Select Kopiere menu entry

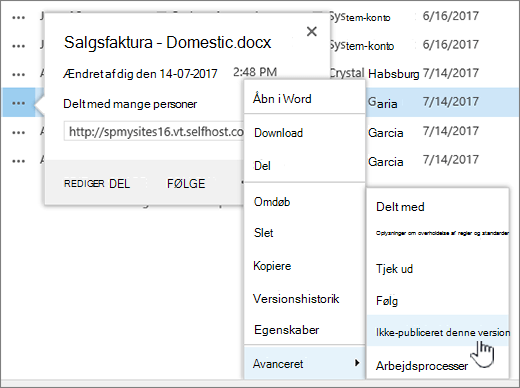(272, 266)
